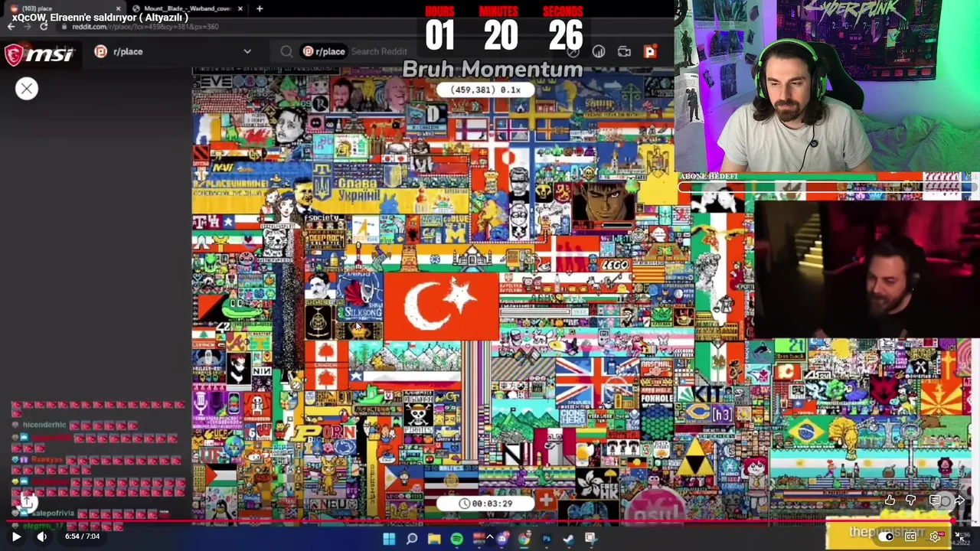Open the player settings gear
Image resolution: width=980 pixels, height=551 pixels.
pyautogui.click(x=935, y=536)
